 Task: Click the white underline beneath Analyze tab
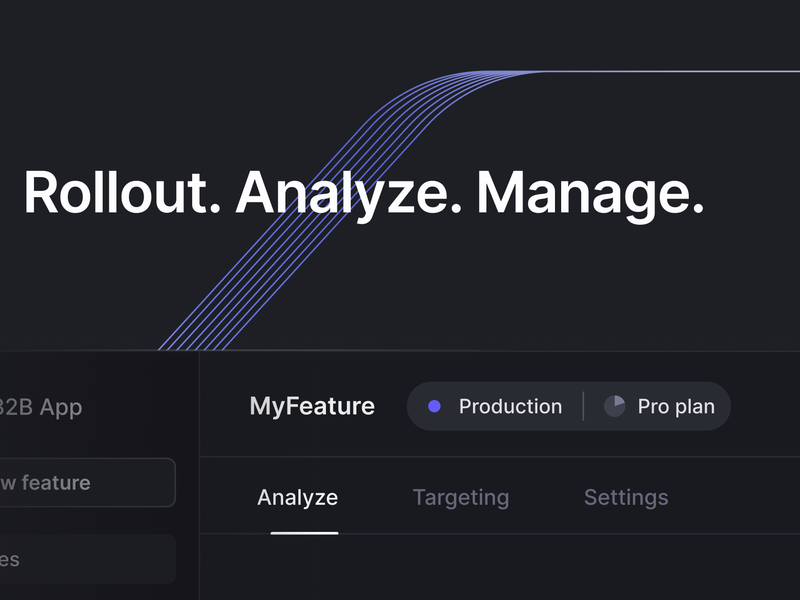point(304,532)
